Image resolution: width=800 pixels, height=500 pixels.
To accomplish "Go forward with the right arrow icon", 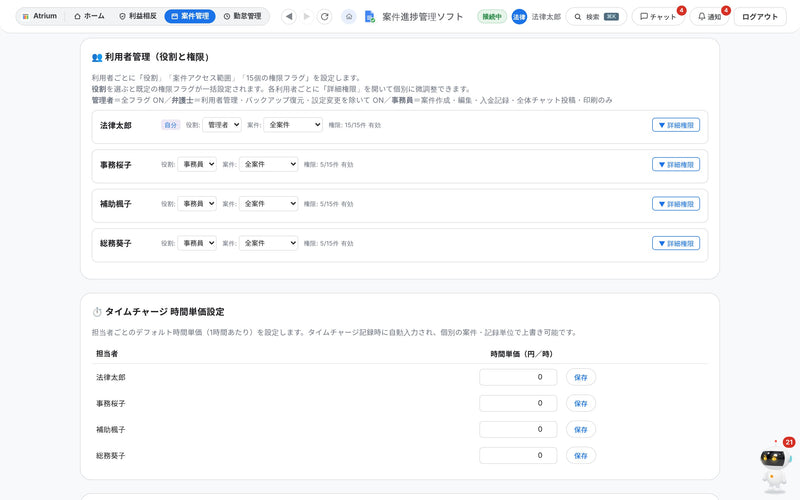I will click(307, 16).
